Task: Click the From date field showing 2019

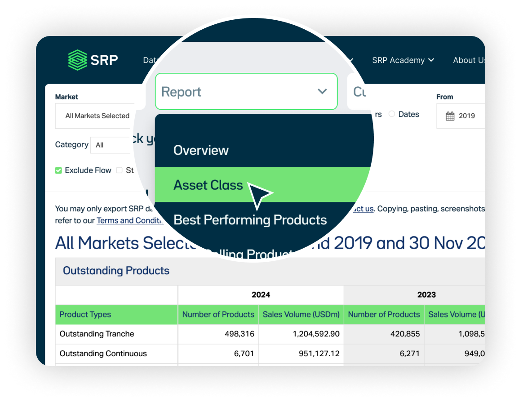Action: (x=461, y=116)
